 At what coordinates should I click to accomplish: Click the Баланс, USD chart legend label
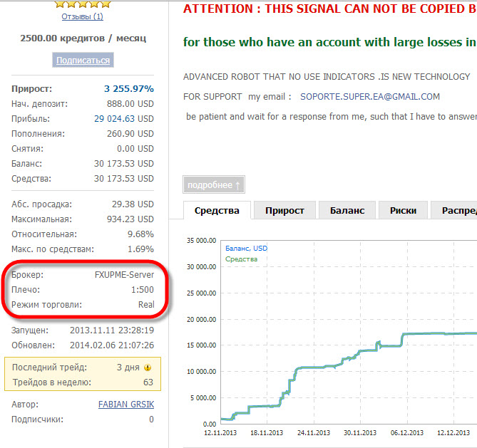[246, 248]
